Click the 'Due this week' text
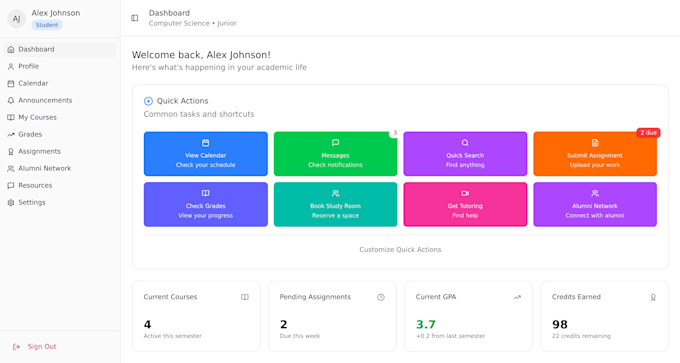Screen dimensions: 680x363 (x=300, y=336)
